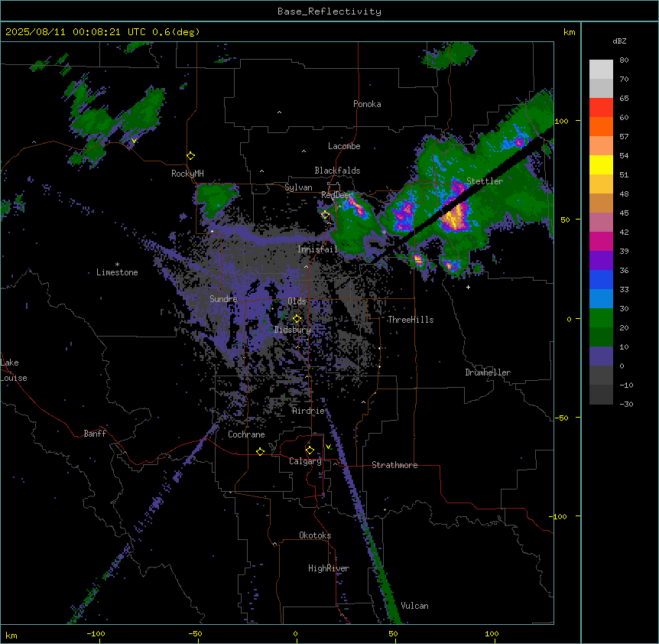Click the Lake Louise label
The width and height of the screenshot is (659, 644).
(x=14, y=370)
